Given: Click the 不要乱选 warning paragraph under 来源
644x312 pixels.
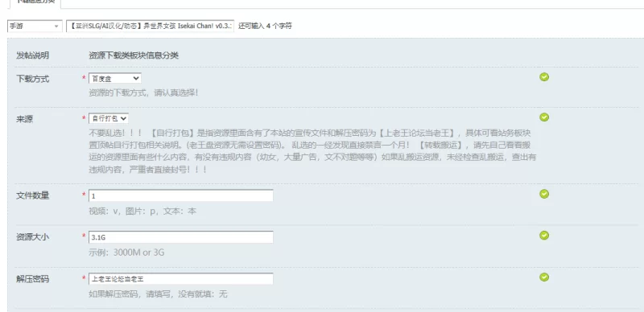Looking at the screenshot, I should click(x=312, y=151).
